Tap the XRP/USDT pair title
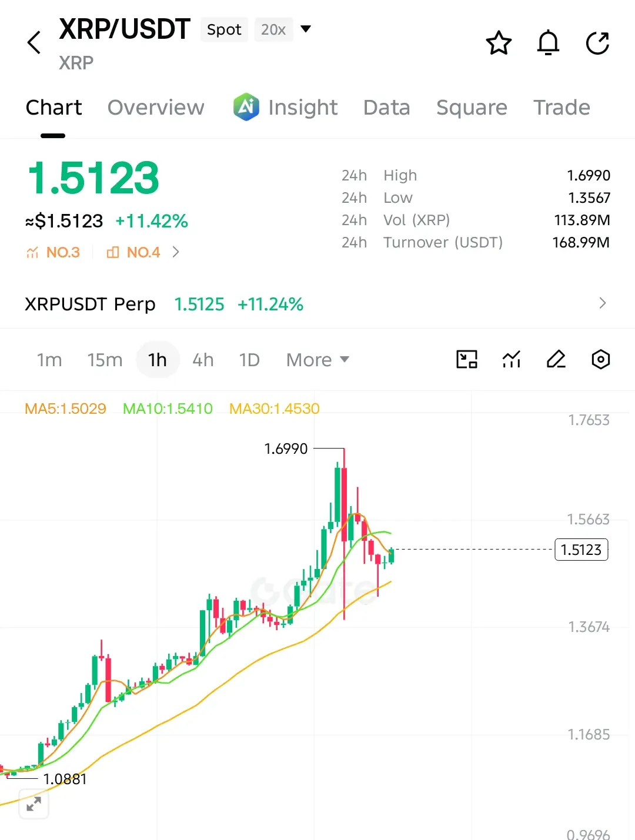This screenshot has width=635, height=840. click(125, 29)
